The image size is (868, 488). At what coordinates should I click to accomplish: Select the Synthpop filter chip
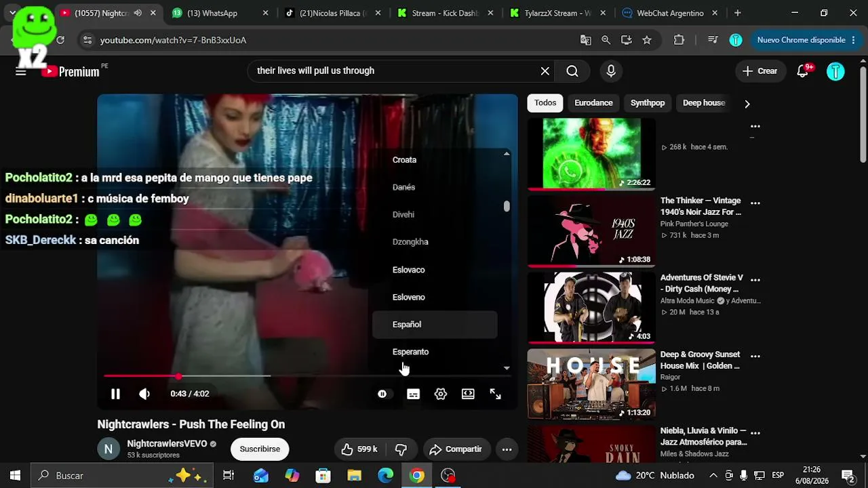coord(648,103)
